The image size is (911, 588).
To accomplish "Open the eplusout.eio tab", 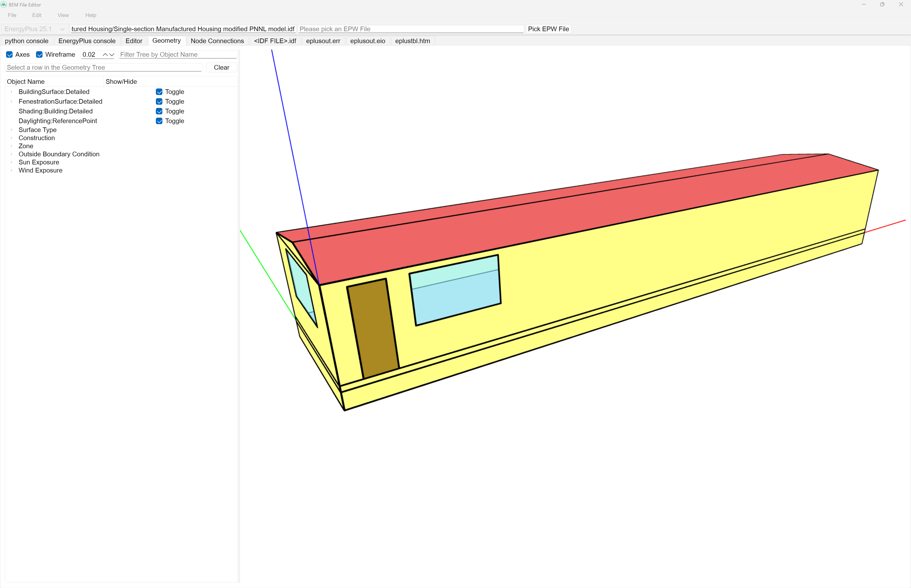I will pyautogui.click(x=367, y=41).
